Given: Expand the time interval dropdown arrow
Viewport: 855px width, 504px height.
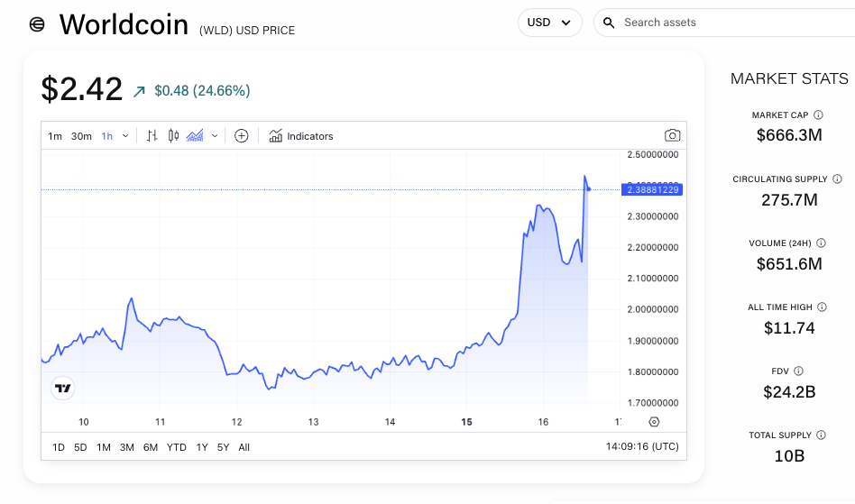Looking at the screenshot, I should pos(125,136).
